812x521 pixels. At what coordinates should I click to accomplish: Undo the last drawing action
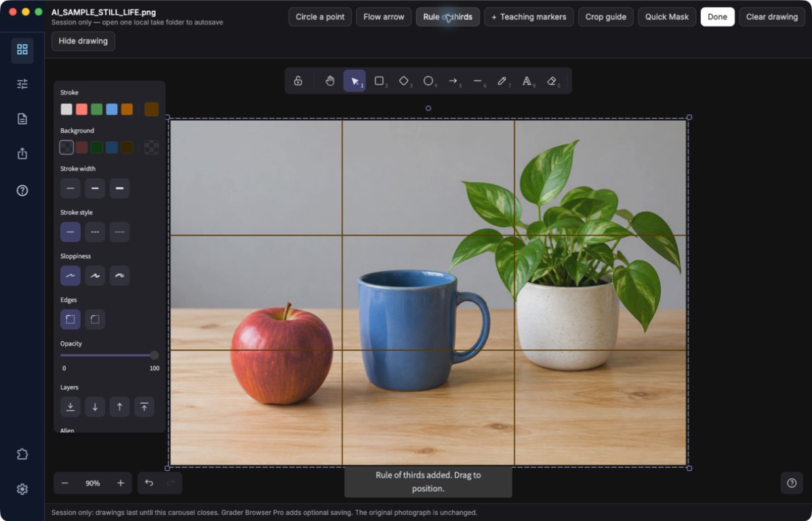pyautogui.click(x=149, y=483)
